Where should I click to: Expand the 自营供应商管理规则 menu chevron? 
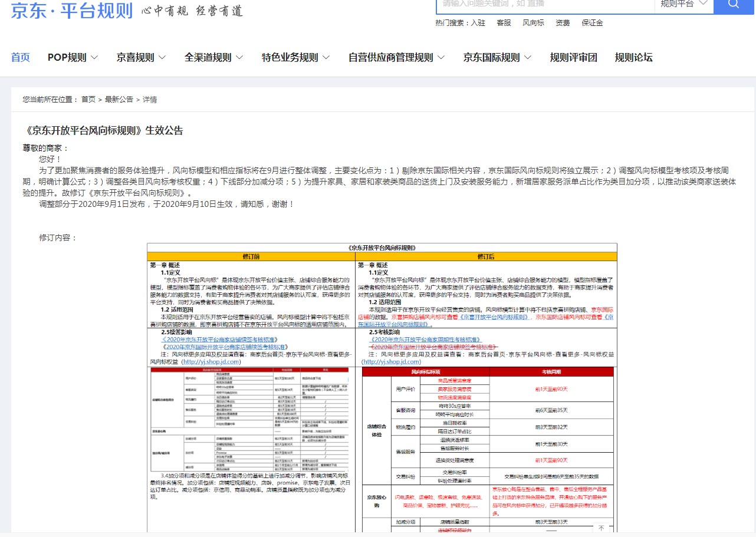[441, 58]
